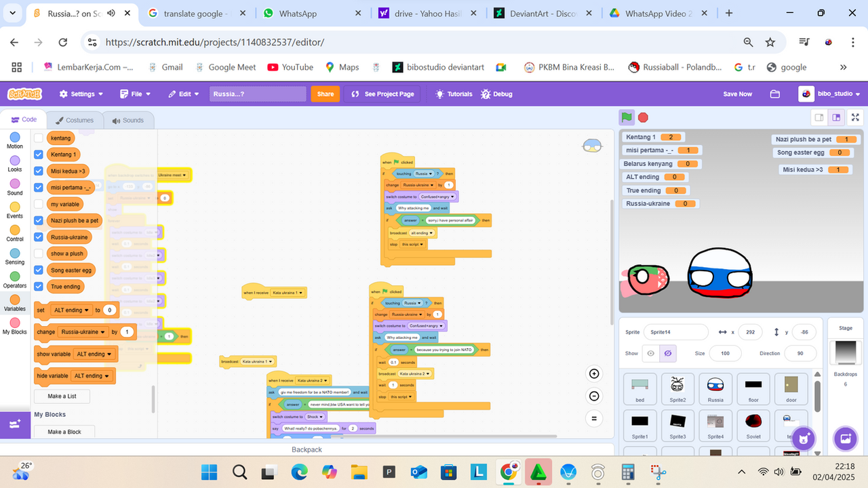Select the Variables block category

point(15,302)
